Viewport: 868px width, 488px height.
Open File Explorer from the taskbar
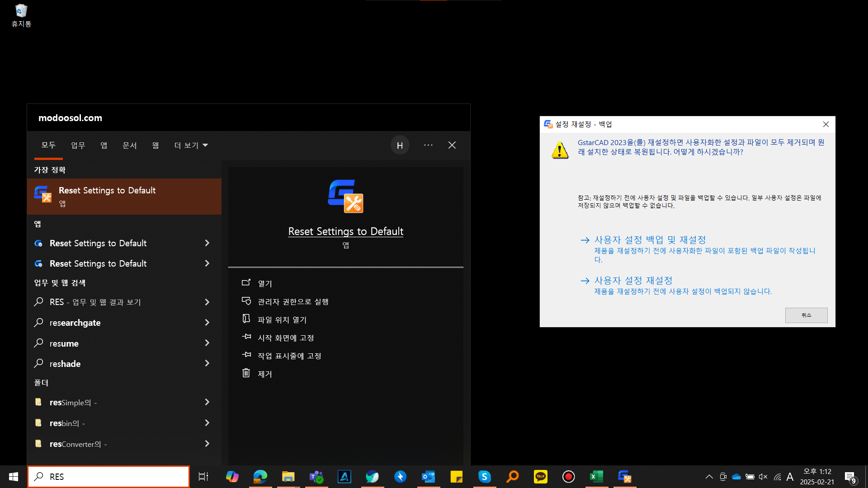[x=288, y=477]
